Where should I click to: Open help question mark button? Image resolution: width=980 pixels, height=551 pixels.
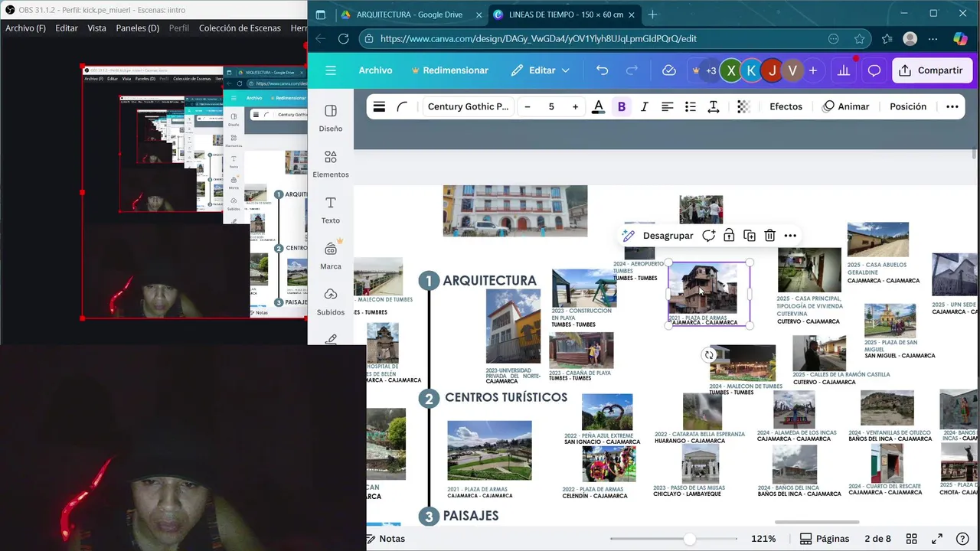tap(962, 539)
